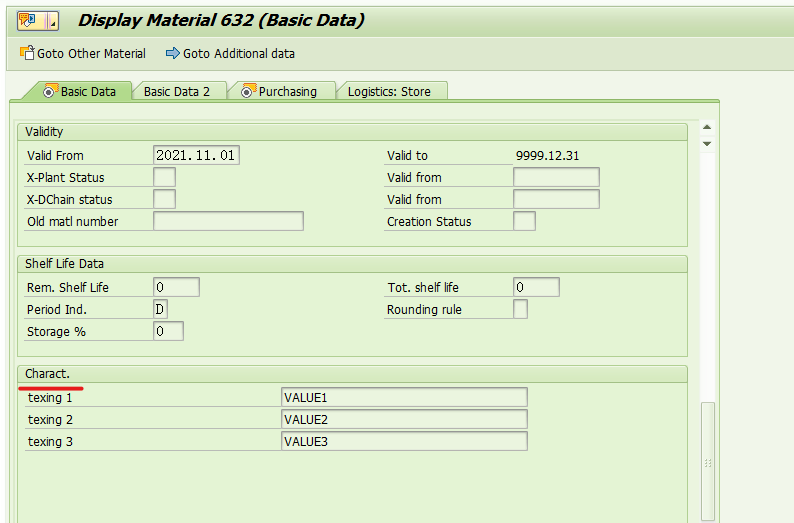This screenshot has height=523, width=794.
Task: Click the Validity group header
Action: 352,132
